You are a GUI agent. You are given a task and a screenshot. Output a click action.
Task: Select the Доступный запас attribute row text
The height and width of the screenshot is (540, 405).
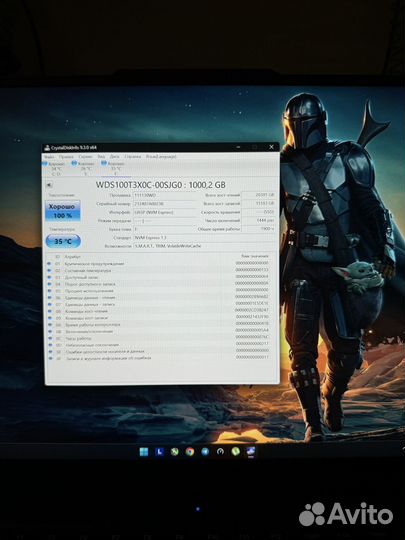click(82, 278)
